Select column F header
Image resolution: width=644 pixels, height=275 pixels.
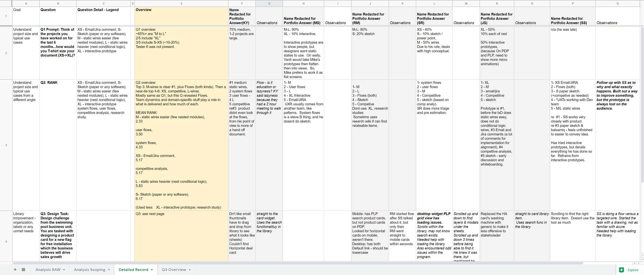point(242,4)
